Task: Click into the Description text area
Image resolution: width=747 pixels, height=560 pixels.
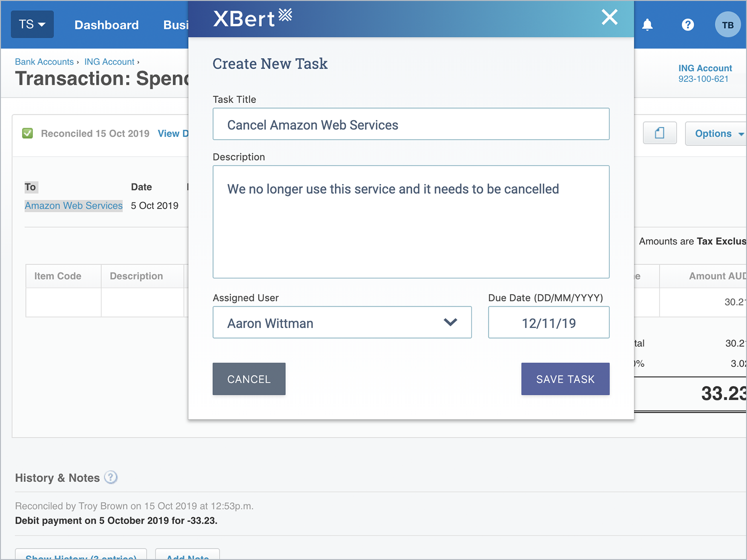Action: point(411,222)
